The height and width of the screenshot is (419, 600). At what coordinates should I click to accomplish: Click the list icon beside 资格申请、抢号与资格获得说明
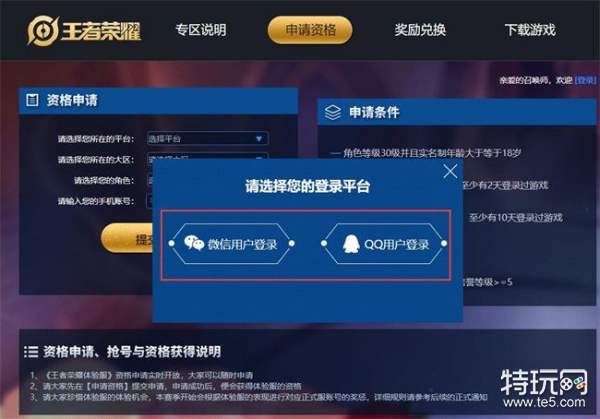pos(31,352)
